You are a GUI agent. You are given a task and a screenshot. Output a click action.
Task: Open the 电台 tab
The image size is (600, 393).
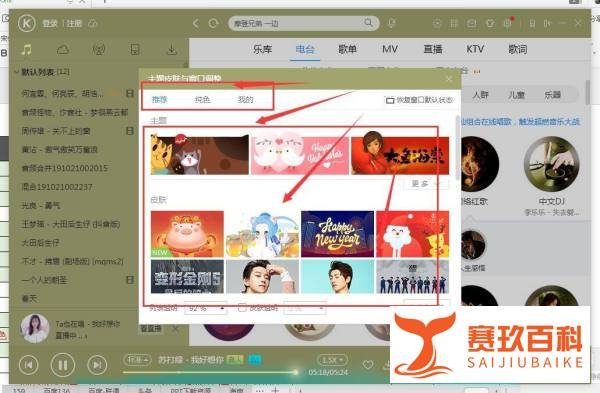(305, 49)
